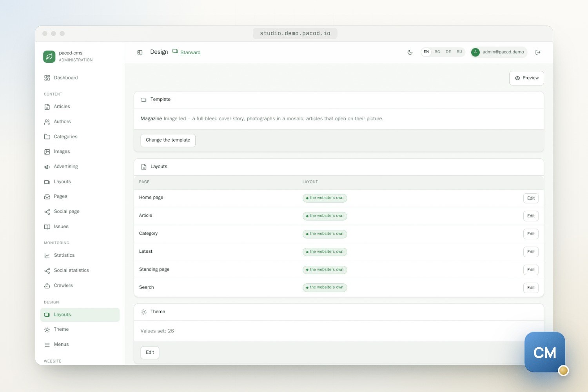Click active Layouts icon under Design
Viewport: 588px width, 392px height.
click(x=47, y=315)
